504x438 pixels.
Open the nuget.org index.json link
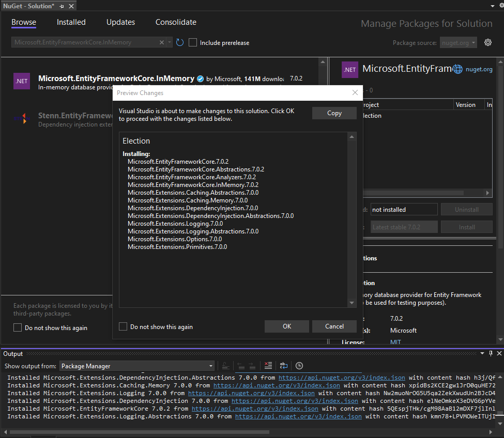(x=341, y=377)
